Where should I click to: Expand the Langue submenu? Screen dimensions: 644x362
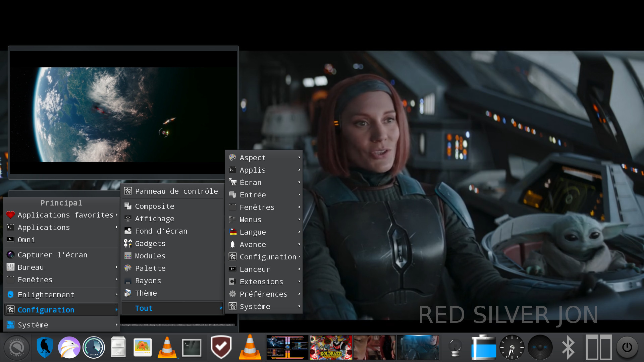(x=264, y=232)
